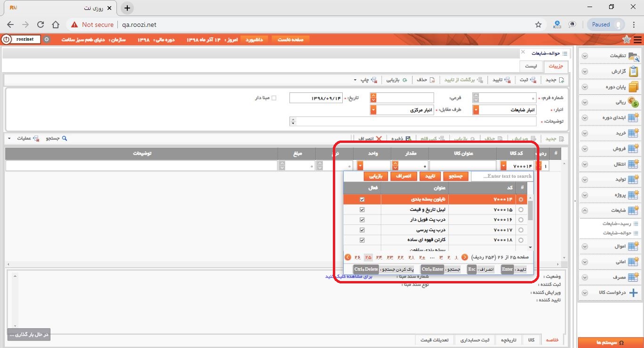Viewport: 644px width, 348px height.
Task: Click the ریالی money icon
Action: (634, 102)
